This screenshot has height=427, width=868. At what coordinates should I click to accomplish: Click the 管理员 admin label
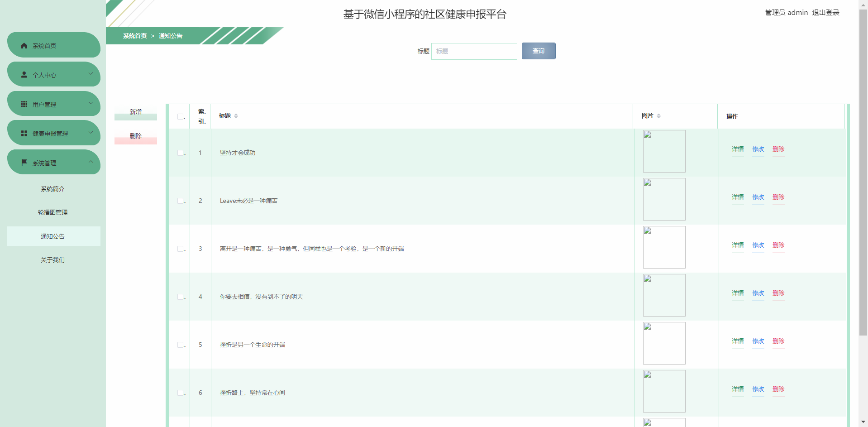787,13
